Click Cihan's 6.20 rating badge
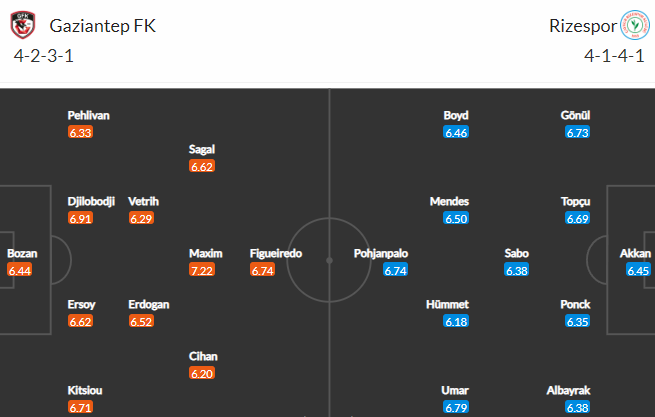This screenshot has height=417, width=655. coord(202,373)
